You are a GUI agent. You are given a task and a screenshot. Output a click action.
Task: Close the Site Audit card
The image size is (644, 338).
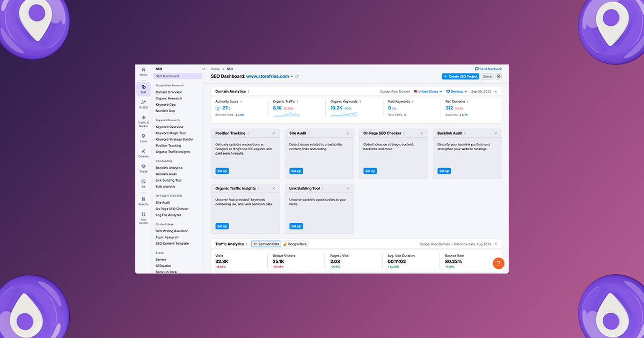click(348, 133)
